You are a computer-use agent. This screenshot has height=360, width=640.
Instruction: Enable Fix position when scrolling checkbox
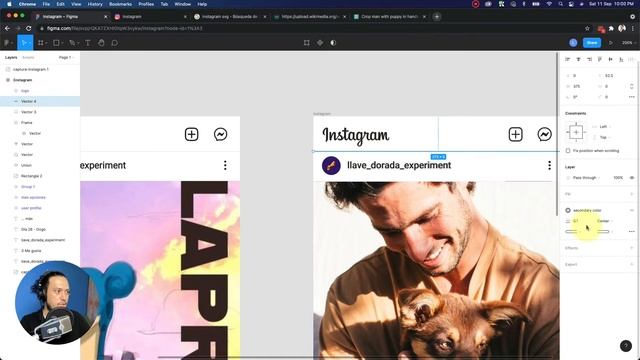coord(568,151)
